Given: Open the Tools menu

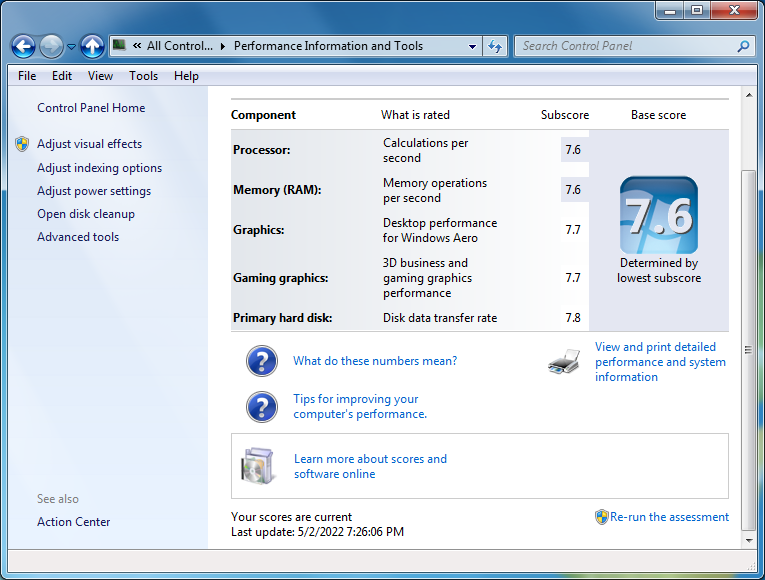Looking at the screenshot, I should 143,76.
